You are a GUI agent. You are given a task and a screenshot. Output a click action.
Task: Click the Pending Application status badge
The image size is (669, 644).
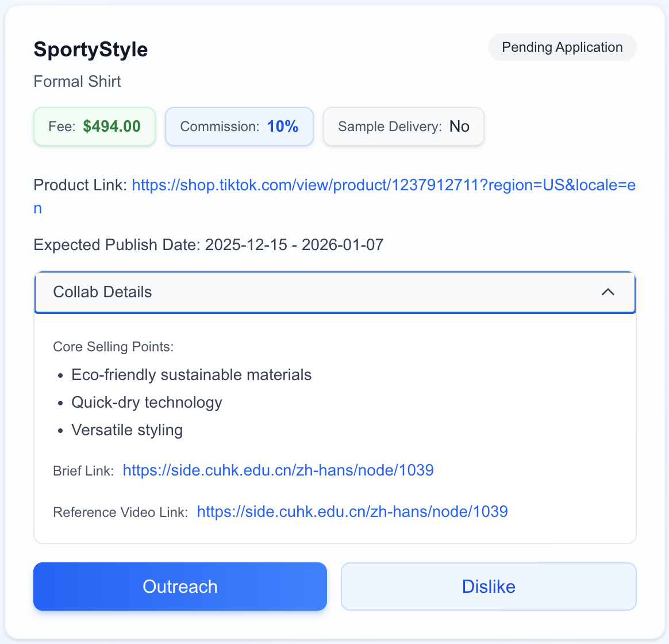(x=562, y=47)
